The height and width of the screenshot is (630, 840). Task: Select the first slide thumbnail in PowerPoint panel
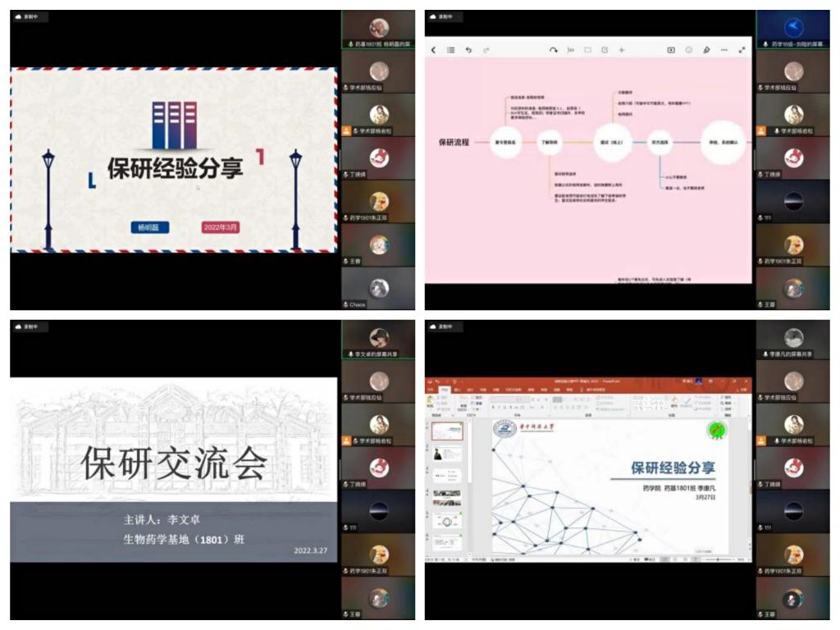tap(448, 431)
